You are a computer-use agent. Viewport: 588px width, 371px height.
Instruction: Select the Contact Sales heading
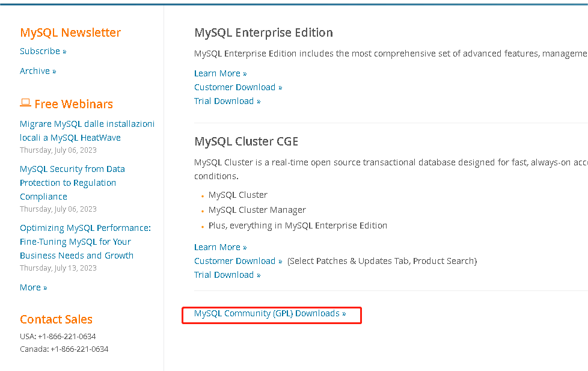56,319
